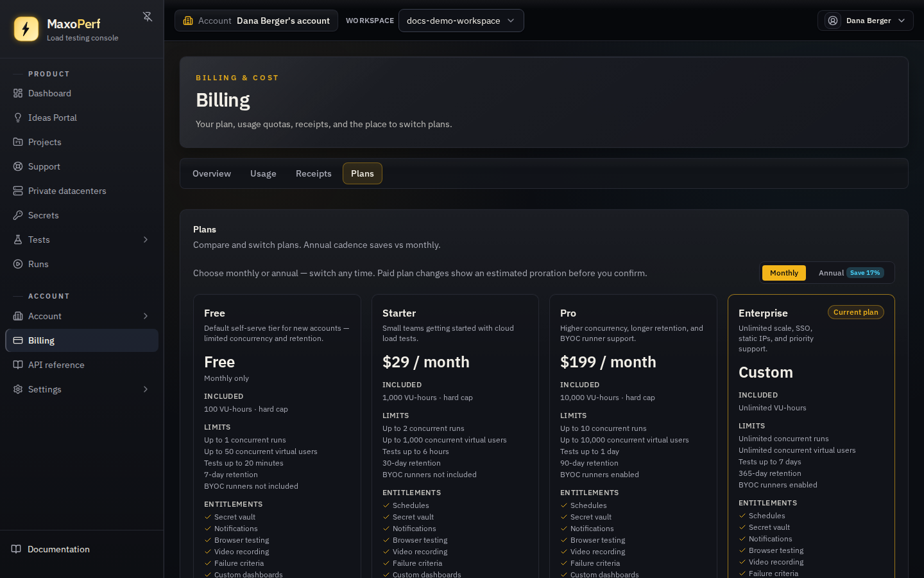Open the docs-demo-workspace workspace dropdown
Viewport: 924px width, 578px height.
tap(461, 21)
